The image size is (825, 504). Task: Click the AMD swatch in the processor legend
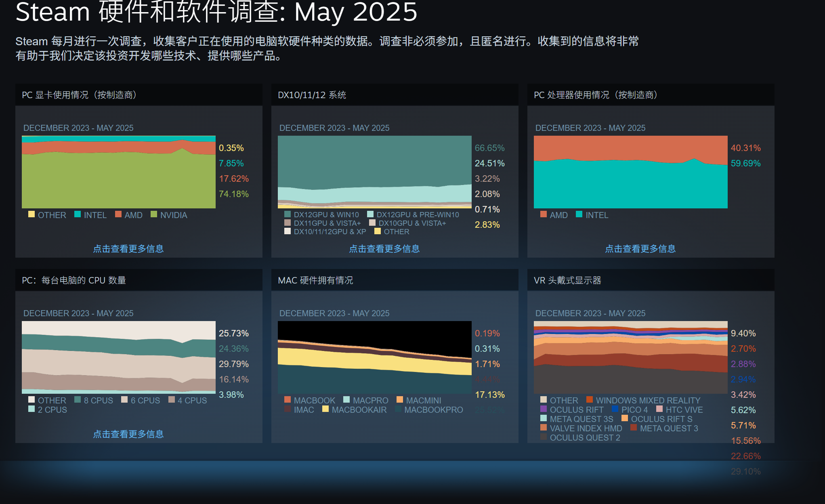point(544,214)
